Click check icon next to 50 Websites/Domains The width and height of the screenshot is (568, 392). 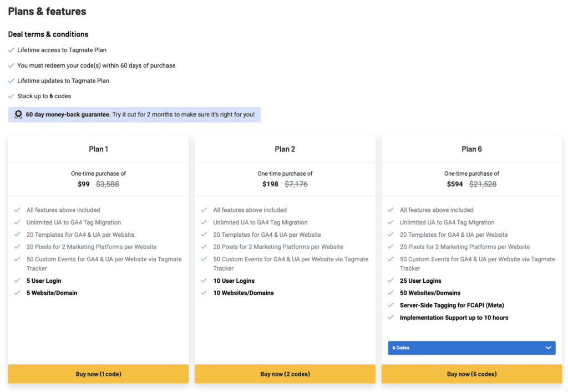pyautogui.click(x=390, y=293)
